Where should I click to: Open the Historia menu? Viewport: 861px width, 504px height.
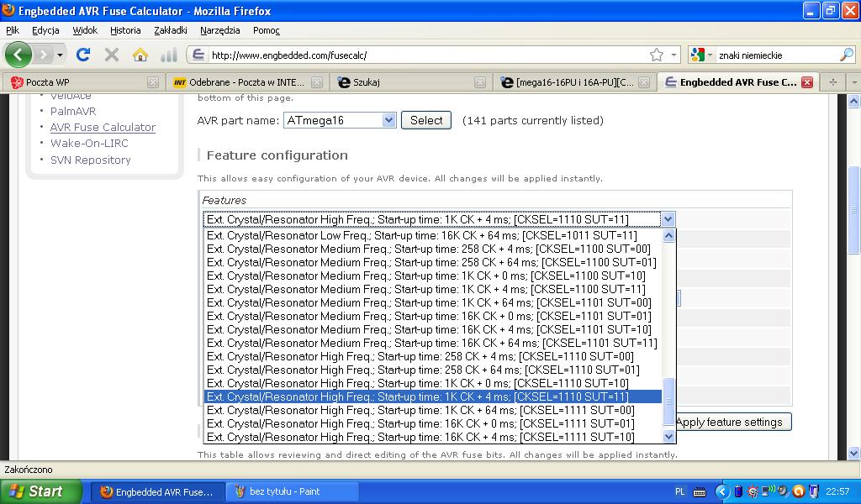click(125, 30)
